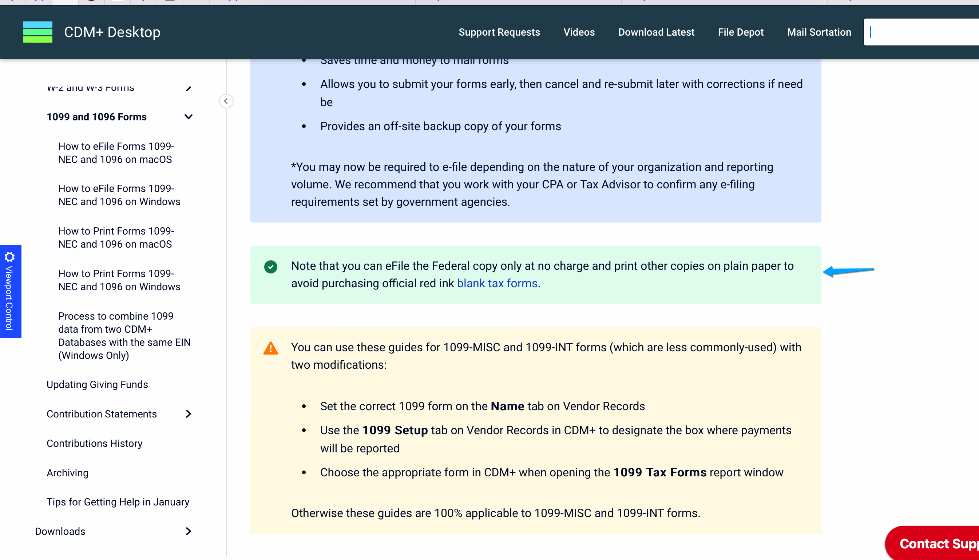Open Contributions History sidebar link
The image size is (979, 560).
(95, 443)
